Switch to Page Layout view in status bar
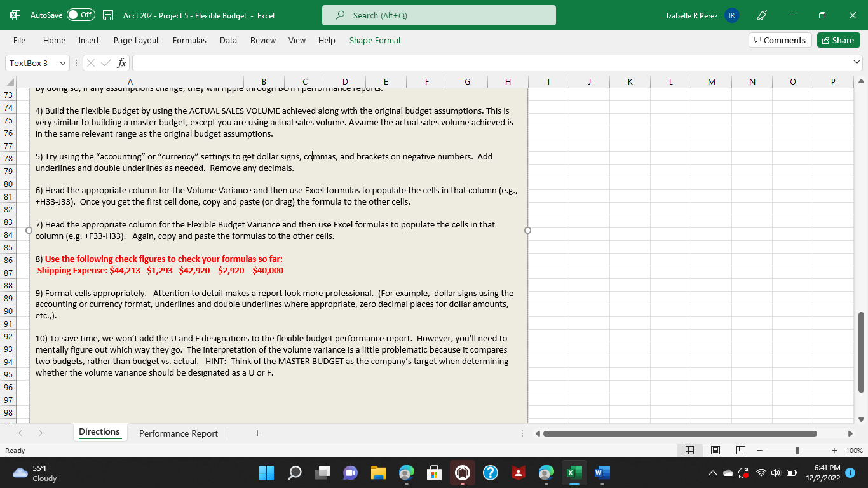 (715, 450)
